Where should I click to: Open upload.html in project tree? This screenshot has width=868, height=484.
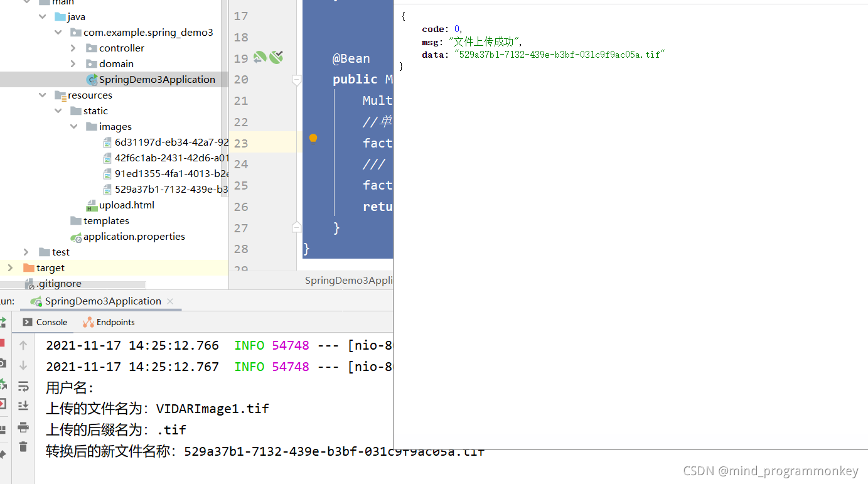tap(120, 205)
